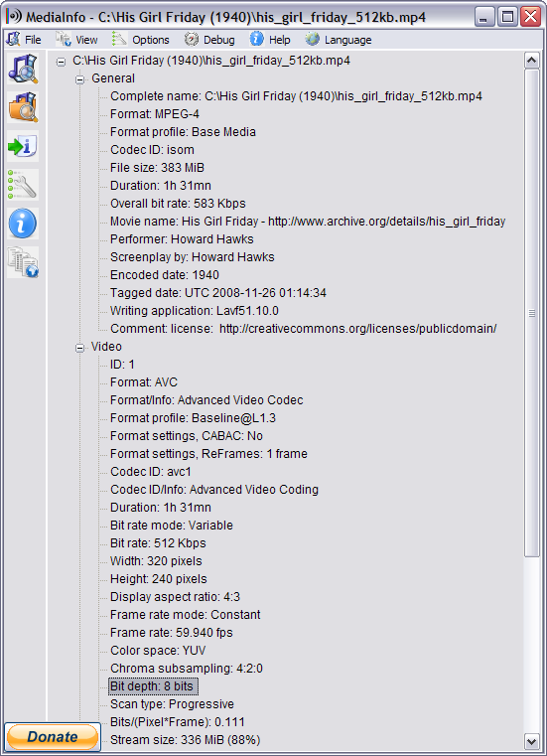The height and width of the screenshot is (756, 547).
Task: Click the blue About info sidebar icon
Action: [23, 224]
